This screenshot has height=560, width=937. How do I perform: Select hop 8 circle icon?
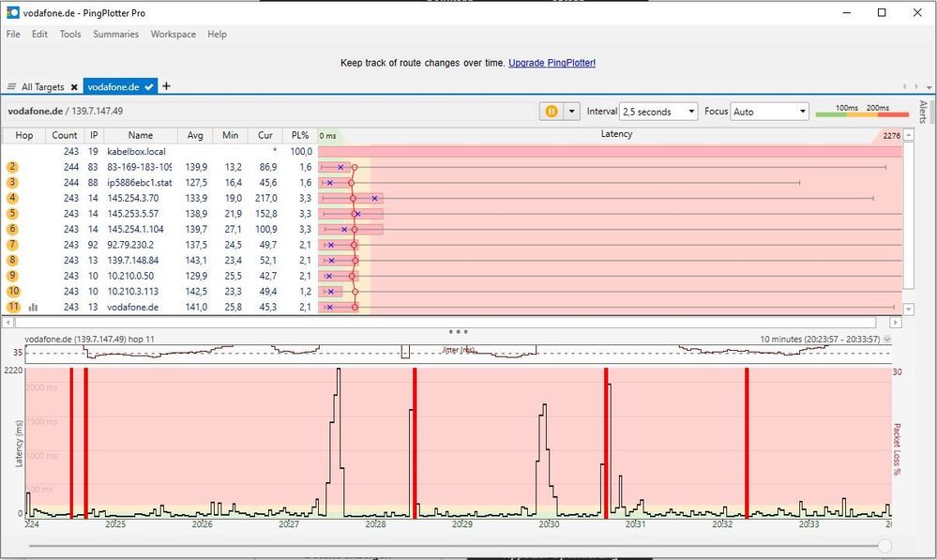[x=12, y=260]
